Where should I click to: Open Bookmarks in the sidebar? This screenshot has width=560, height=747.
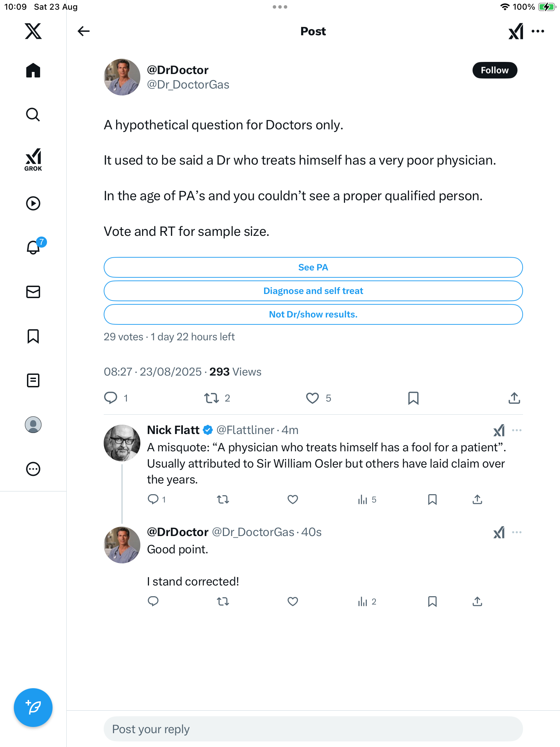click(33, 336)
